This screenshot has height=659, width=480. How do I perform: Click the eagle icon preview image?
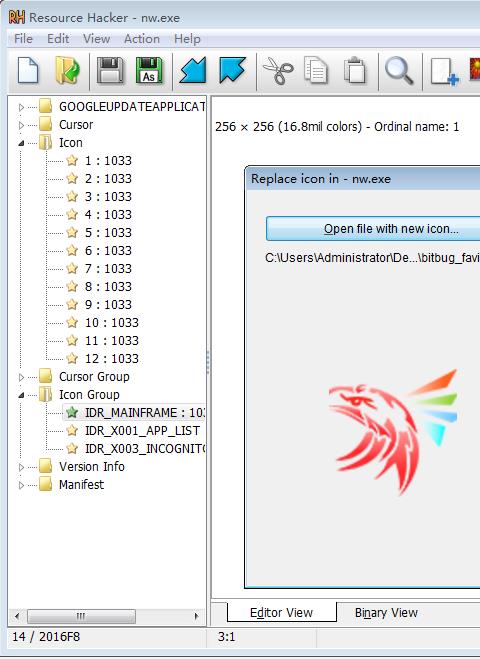coord(393,432)
